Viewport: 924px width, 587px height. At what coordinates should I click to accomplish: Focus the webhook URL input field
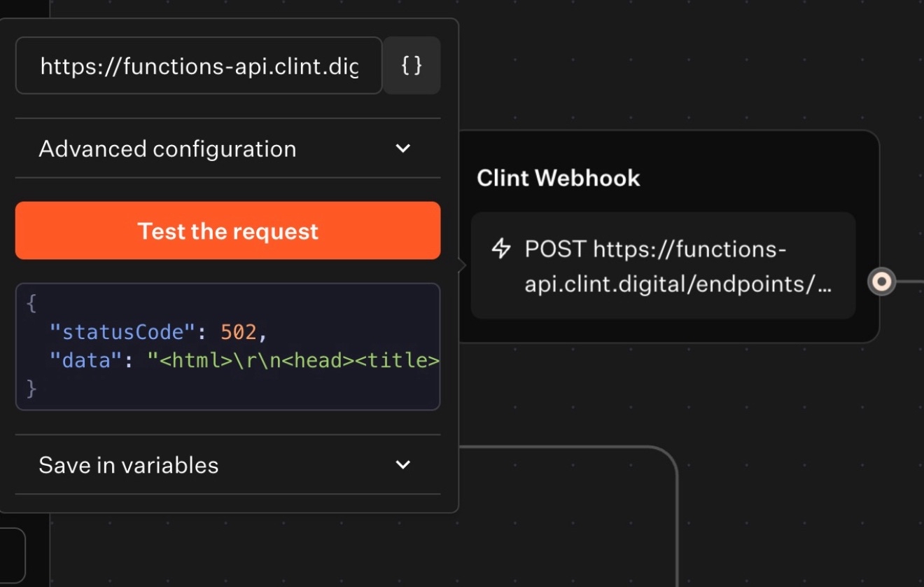click(199, 66)
